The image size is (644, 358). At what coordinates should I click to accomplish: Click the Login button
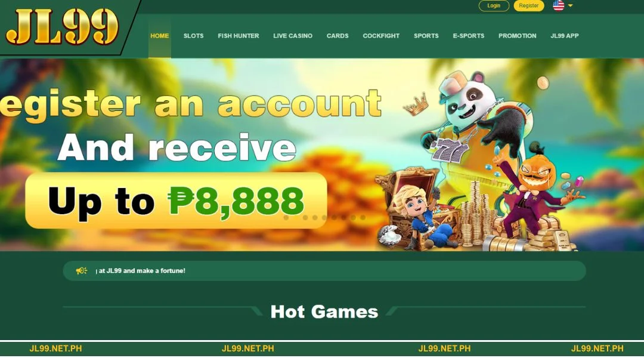(494, 6)
